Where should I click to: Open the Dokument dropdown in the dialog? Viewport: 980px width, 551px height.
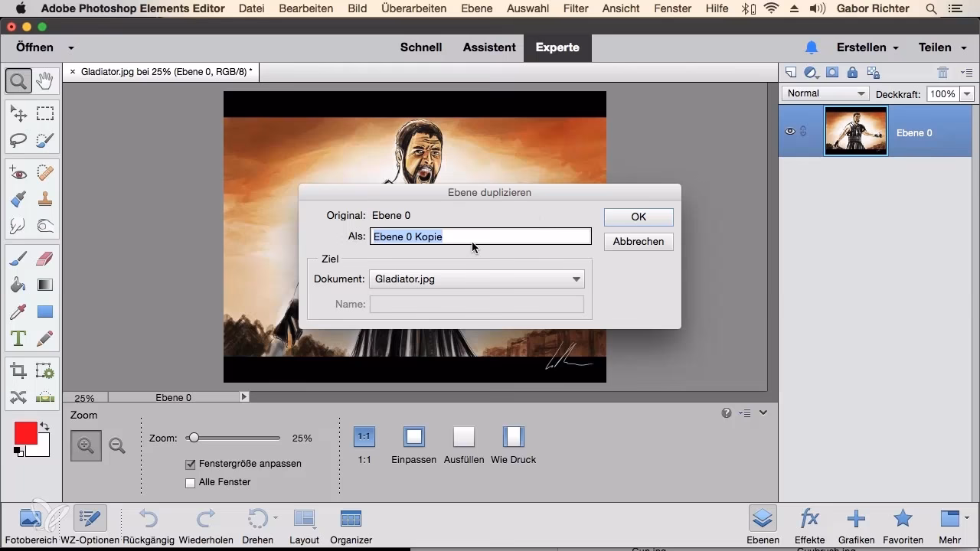576,279
